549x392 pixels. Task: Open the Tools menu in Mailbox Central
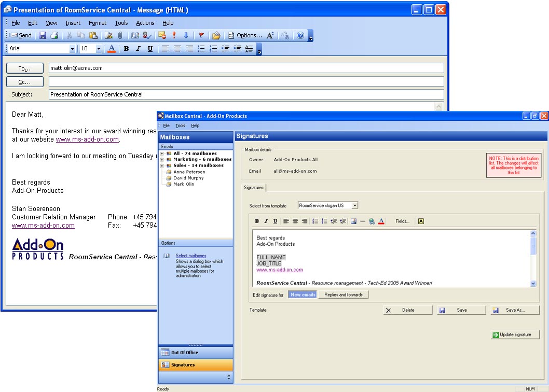(180, 125)
